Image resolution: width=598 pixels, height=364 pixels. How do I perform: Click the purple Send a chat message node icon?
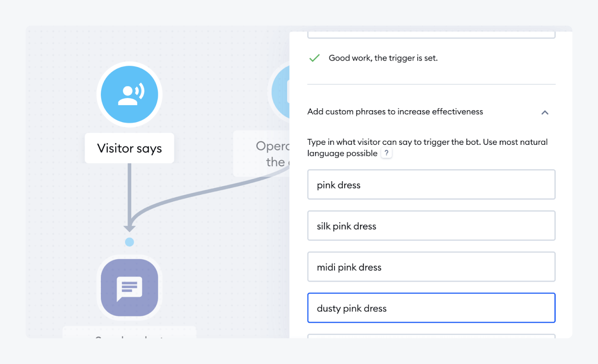(x=129, y=288)
